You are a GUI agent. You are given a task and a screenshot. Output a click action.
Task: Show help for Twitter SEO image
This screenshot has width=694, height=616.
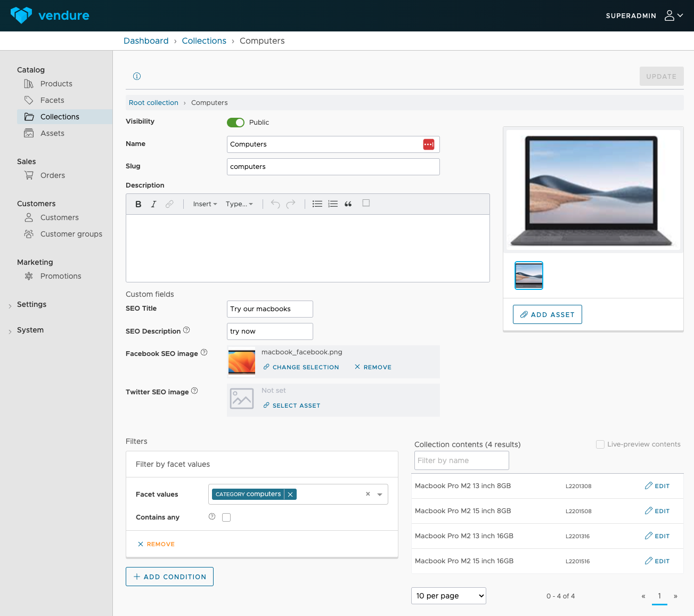click(x=194, y=391)
